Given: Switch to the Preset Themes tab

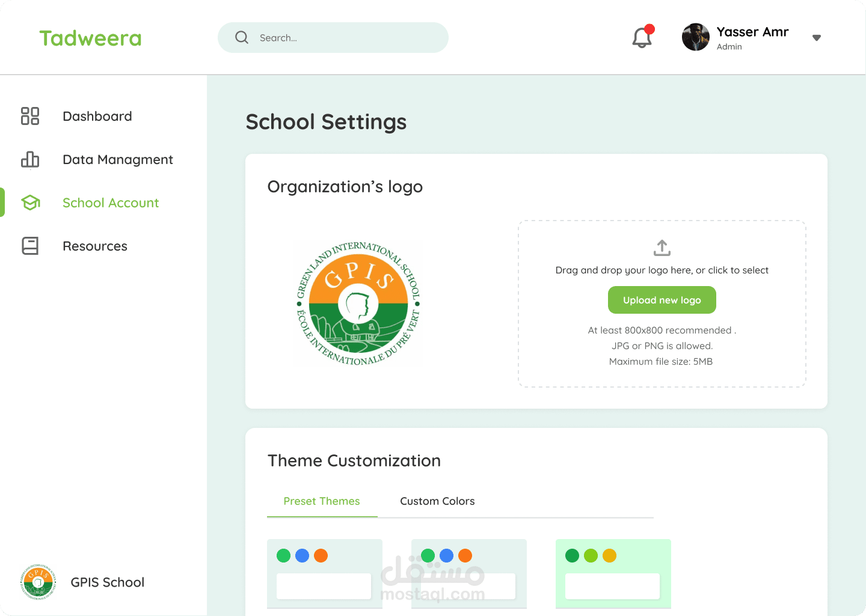Looking at the screenshot, I should pos(322,501).
